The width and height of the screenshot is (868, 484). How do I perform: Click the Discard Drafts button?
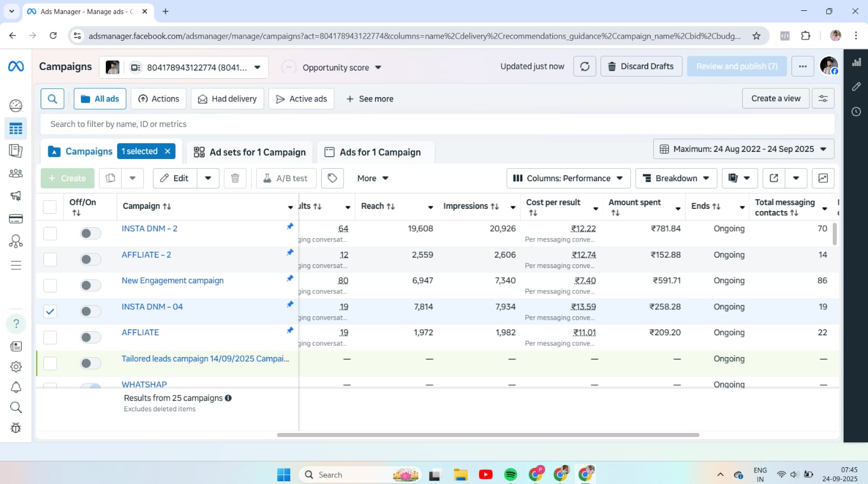(x=641, y=66)
